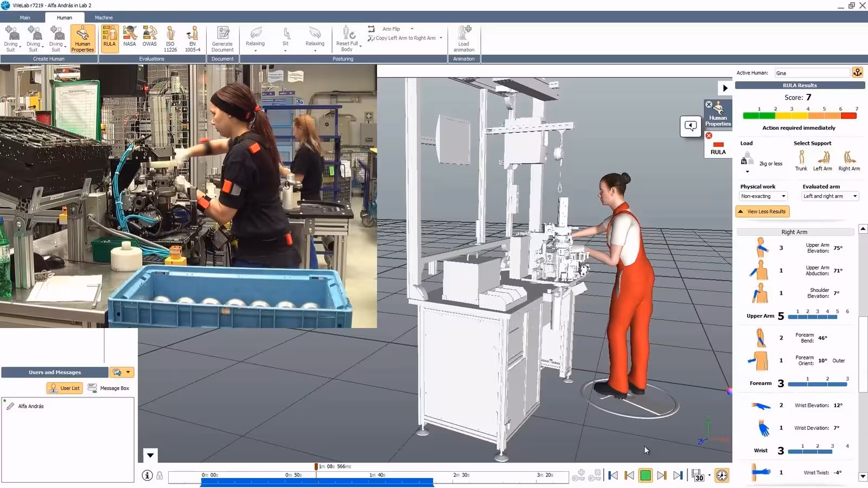Image resolution: width=868 pixels, height=488 pixels.
Task: Open the frame rate dropdown arrow
Action: click(x=709, y=476)
